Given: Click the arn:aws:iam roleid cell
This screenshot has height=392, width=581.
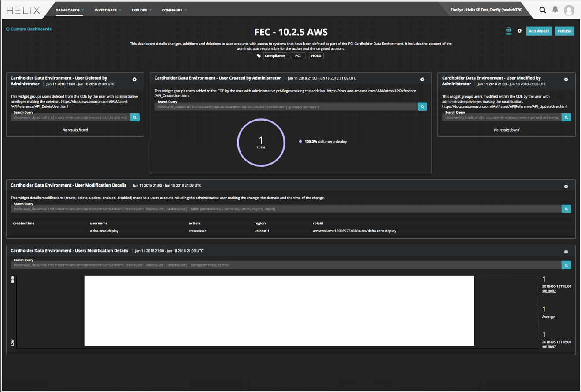Looking at the screenshot, I should (x=355, y=231).
